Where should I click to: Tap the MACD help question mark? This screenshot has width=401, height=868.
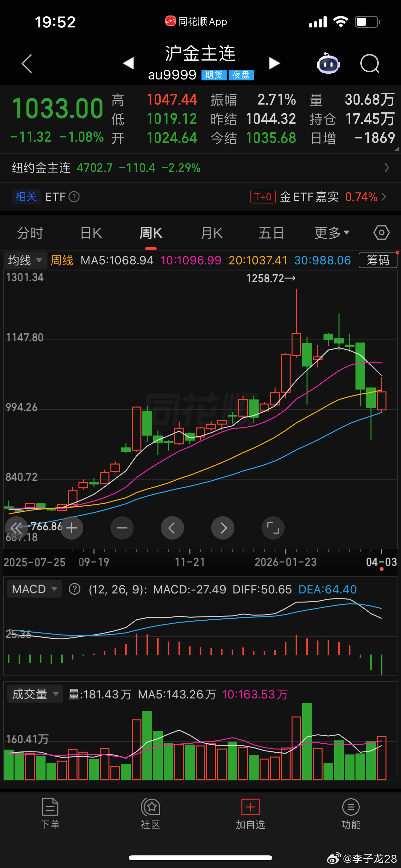click(x=75, y=589)
